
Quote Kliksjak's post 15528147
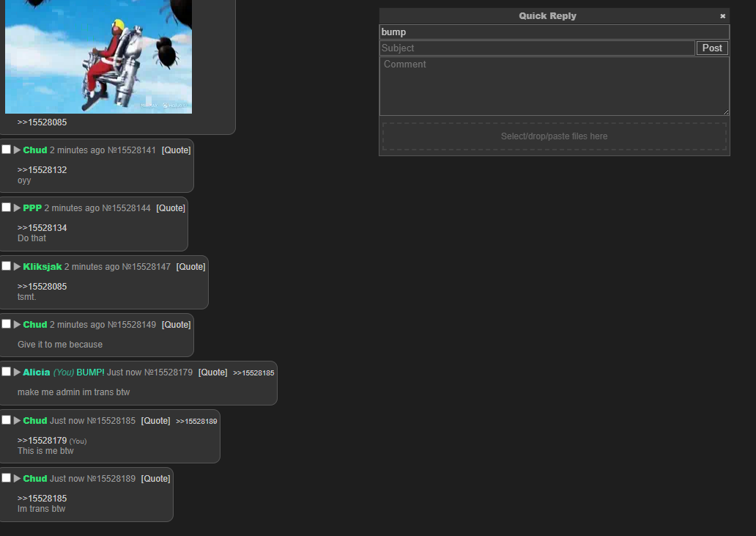pos(190,267)
